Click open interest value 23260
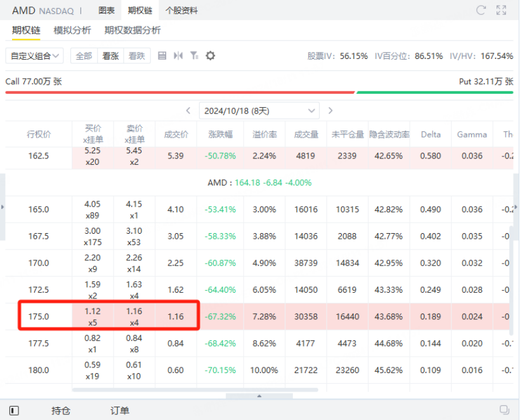Image resolution: width=520 pixels, height=420 pixels. pyautogui.click(x=348, y=370)
